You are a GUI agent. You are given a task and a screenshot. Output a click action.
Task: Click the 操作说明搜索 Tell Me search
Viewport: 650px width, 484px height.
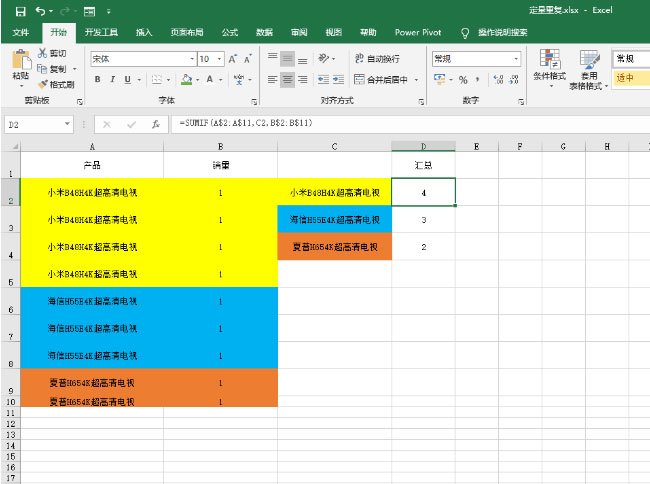(502, 32)
